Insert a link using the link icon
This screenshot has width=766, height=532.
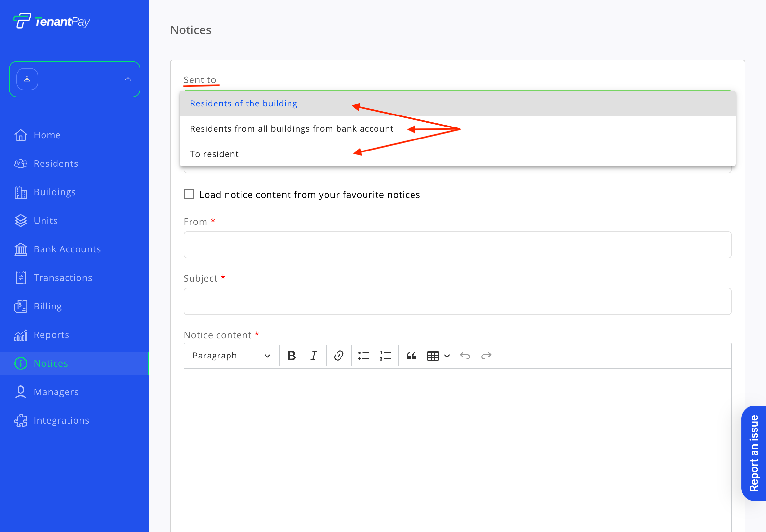(339, 356)
